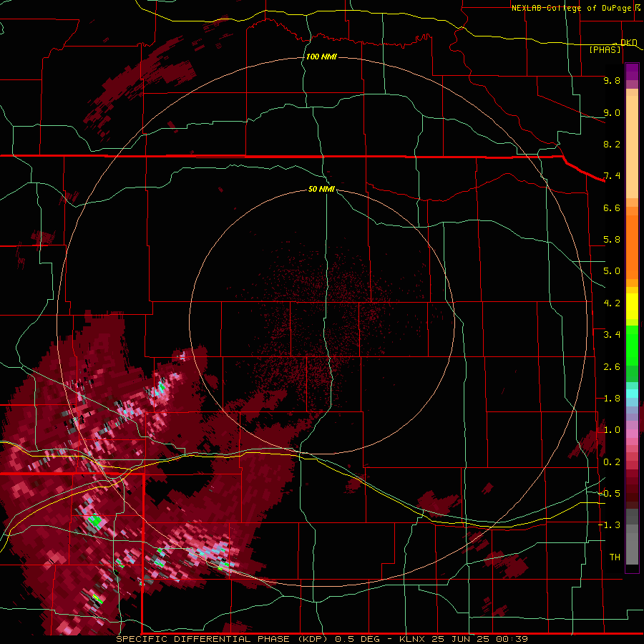Click the 1.0 scale value
This screenshot has height=644, width=644.
[612, 430]
